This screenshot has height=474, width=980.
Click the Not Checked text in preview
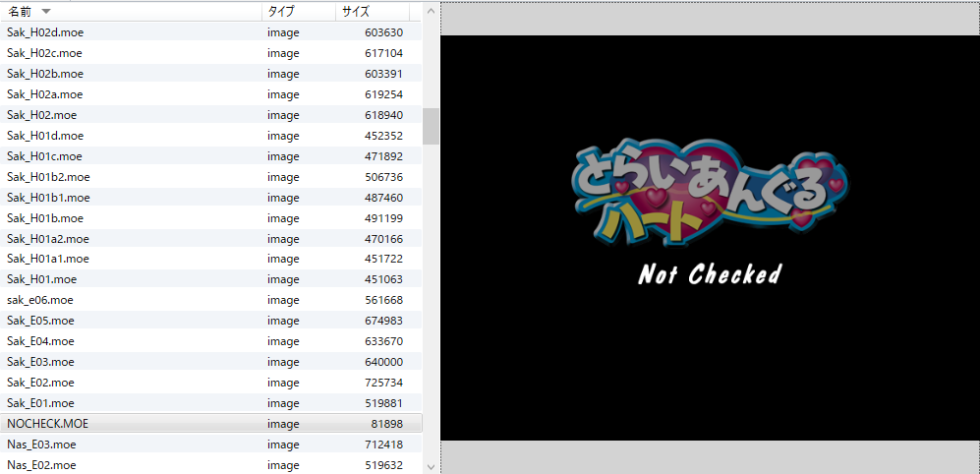tap(709, 274)
